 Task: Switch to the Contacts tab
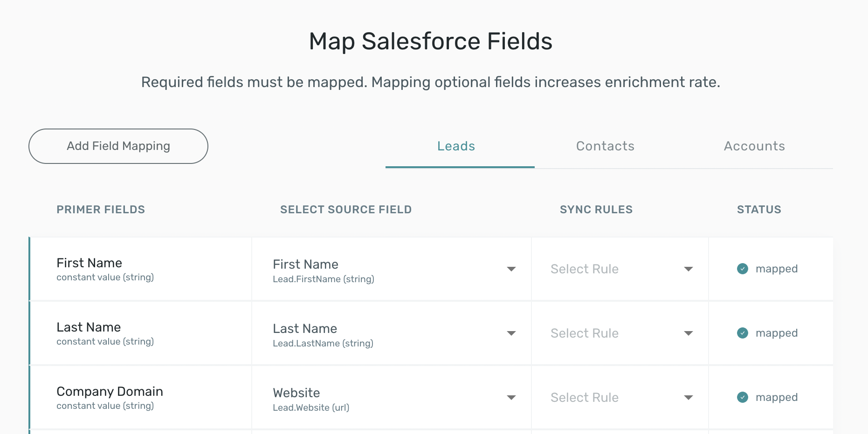tap(605, 146)
